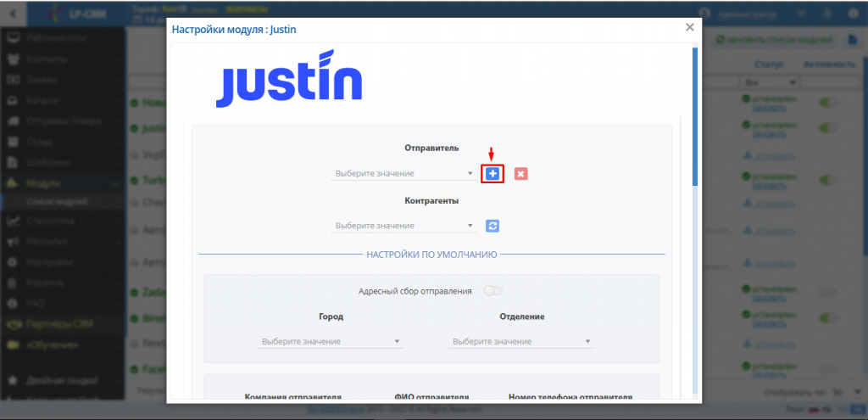Open Партнеры CRM in the sidebar
868x420 pixels.
(x=63, y=323)
